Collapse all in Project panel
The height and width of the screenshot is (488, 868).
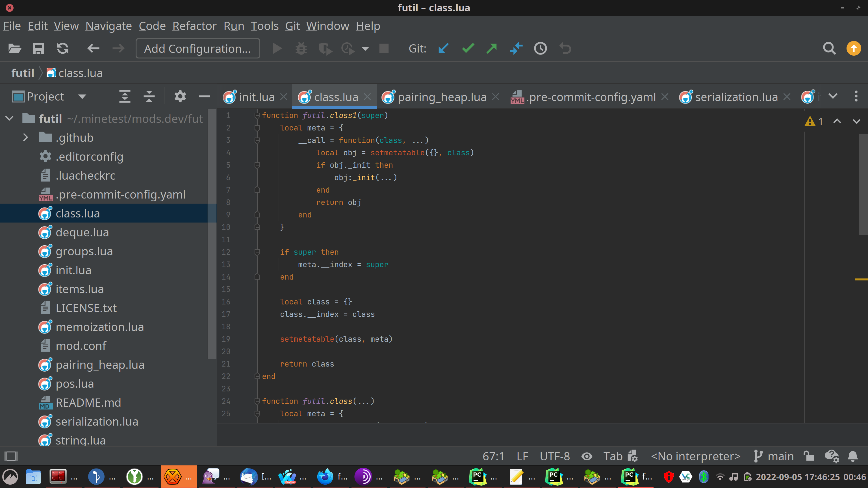pos(149,97)
